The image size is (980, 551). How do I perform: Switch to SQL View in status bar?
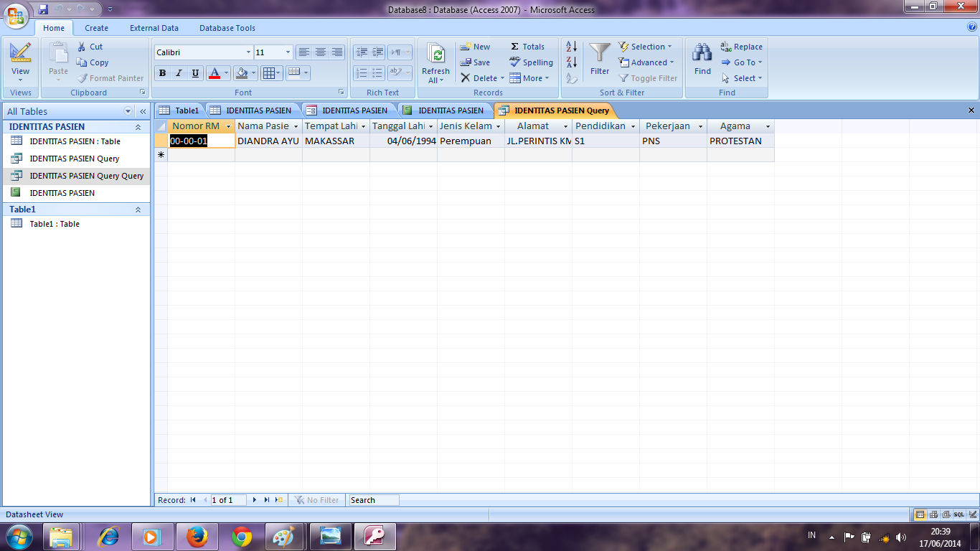(958, 514)
